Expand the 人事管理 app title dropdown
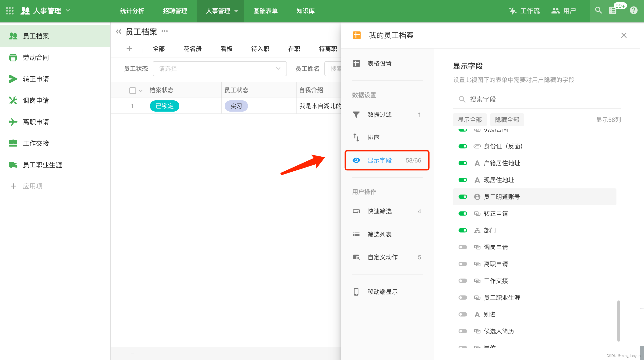This screenshot has width=644, height=360. (x=68, y=11)
